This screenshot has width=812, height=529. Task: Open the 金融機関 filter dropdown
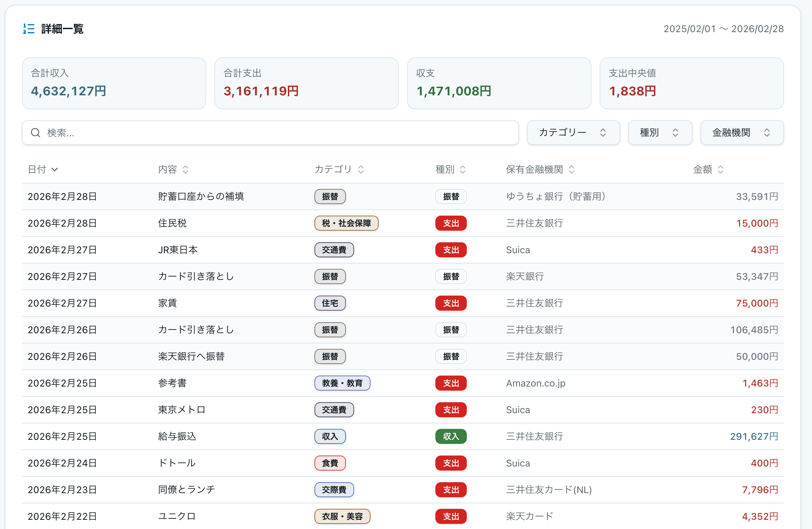(x=742, y=133)
